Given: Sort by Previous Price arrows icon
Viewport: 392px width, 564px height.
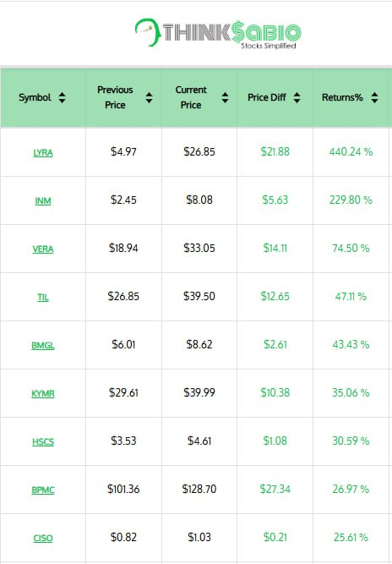Looking at the screenshot, I should (149, 97).
